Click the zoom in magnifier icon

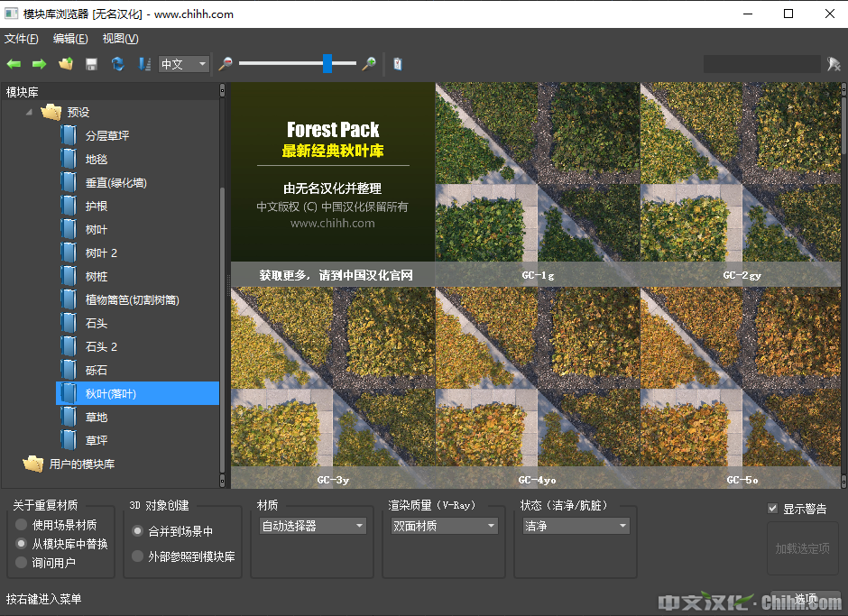tap(369, 64)
